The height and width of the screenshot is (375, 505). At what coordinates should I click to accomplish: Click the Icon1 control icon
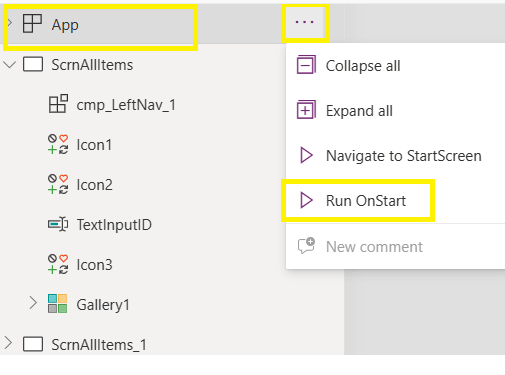coord(58,144)
